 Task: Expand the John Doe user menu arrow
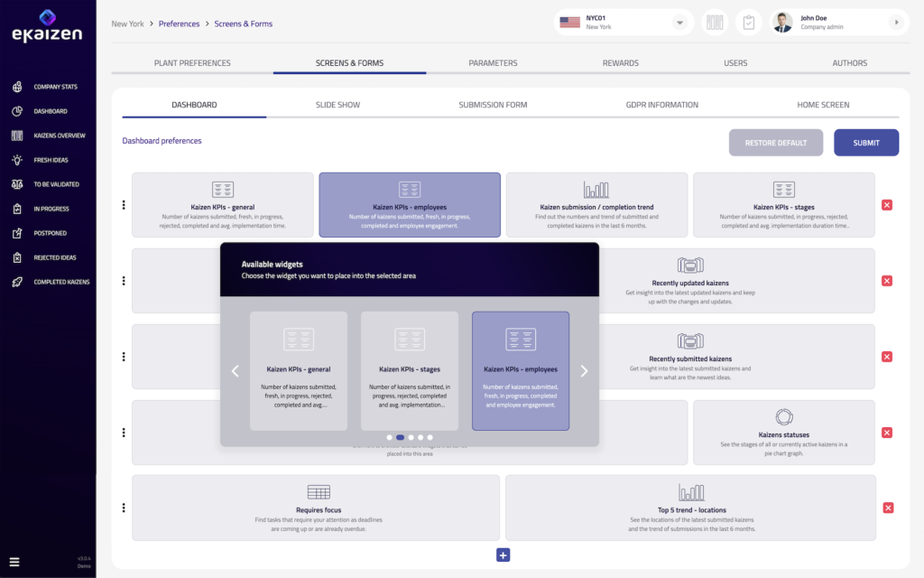coord(895,23)
